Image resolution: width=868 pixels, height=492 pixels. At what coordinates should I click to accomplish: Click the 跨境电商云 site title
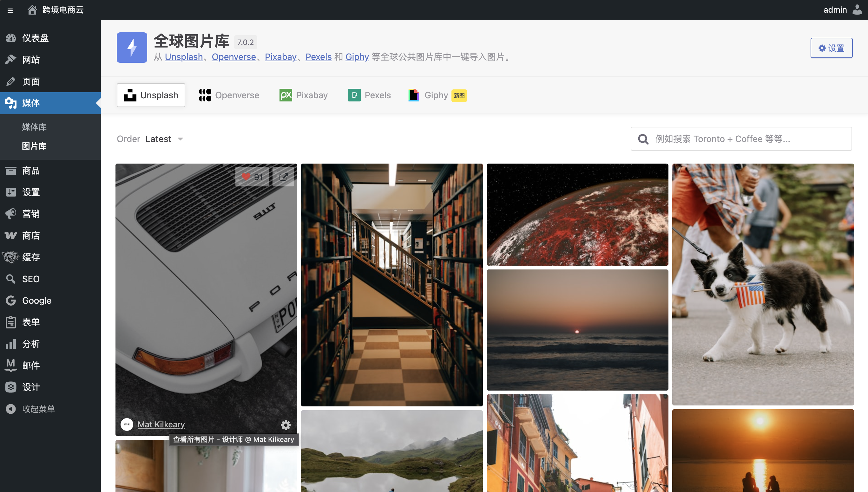pos(63,10)
